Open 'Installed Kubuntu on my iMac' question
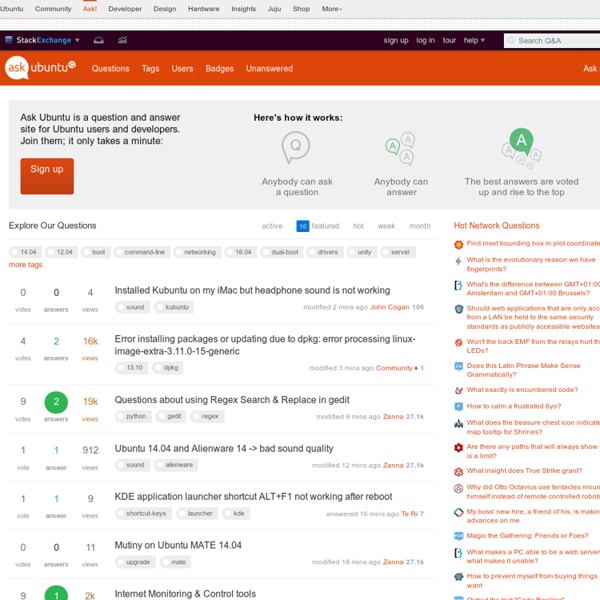This screenshot has height=600, width=600. click(252, 290)
